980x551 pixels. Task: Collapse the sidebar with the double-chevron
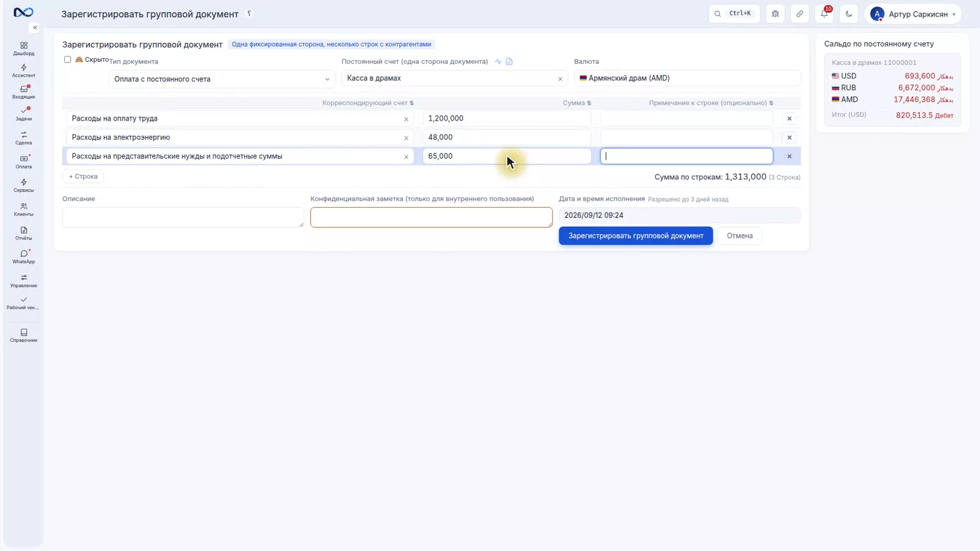pos(35,28)
